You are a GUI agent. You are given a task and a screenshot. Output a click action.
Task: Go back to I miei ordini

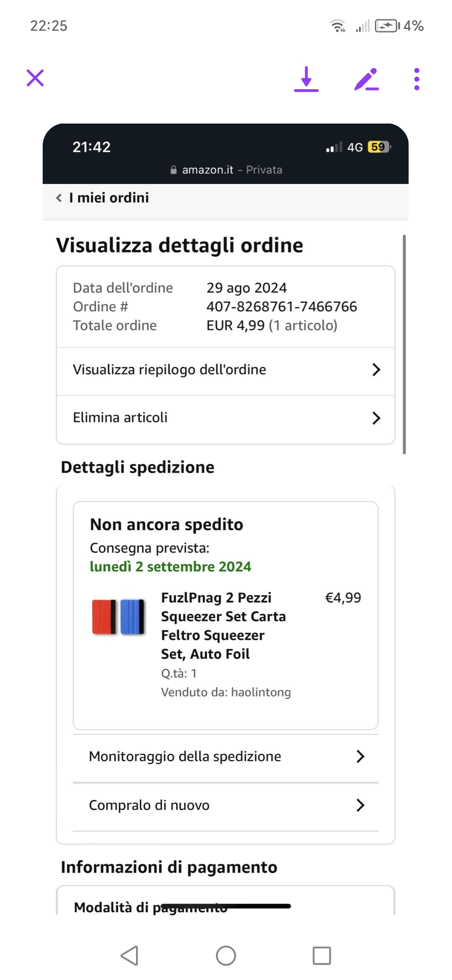[109, 198]
